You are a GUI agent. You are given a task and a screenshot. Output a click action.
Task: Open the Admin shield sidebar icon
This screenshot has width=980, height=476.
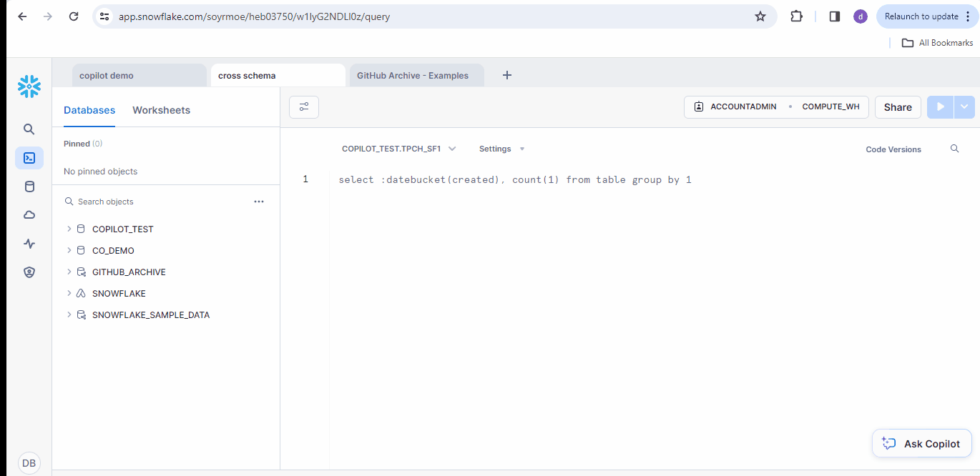(x=29, y=272)
